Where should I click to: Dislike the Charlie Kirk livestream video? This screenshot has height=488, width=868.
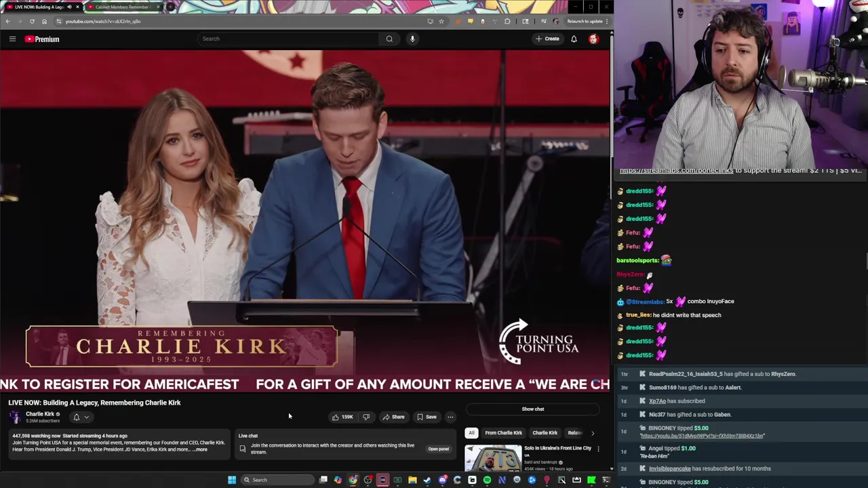[366, 417]
